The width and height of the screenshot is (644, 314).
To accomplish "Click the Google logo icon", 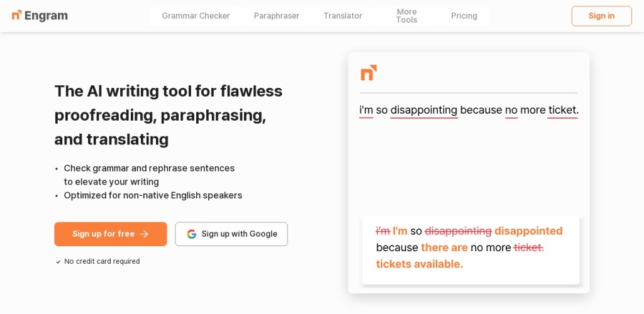I will click(x=192, y=234).
